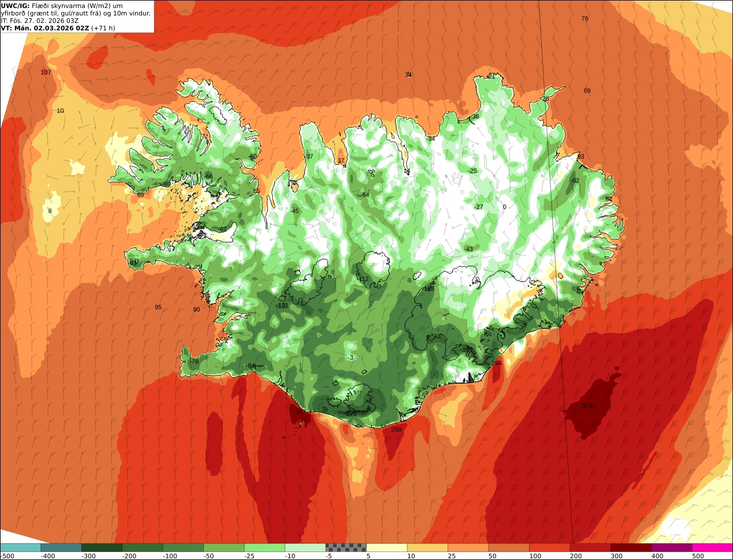
Task: Click the "90" value over the sea
Action: [196, 309]
